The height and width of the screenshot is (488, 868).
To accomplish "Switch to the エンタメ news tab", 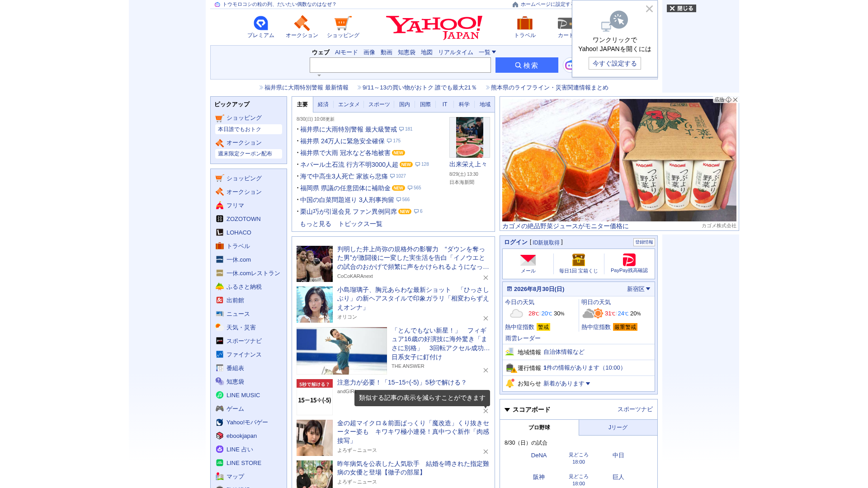I will [x=349, y=105].
